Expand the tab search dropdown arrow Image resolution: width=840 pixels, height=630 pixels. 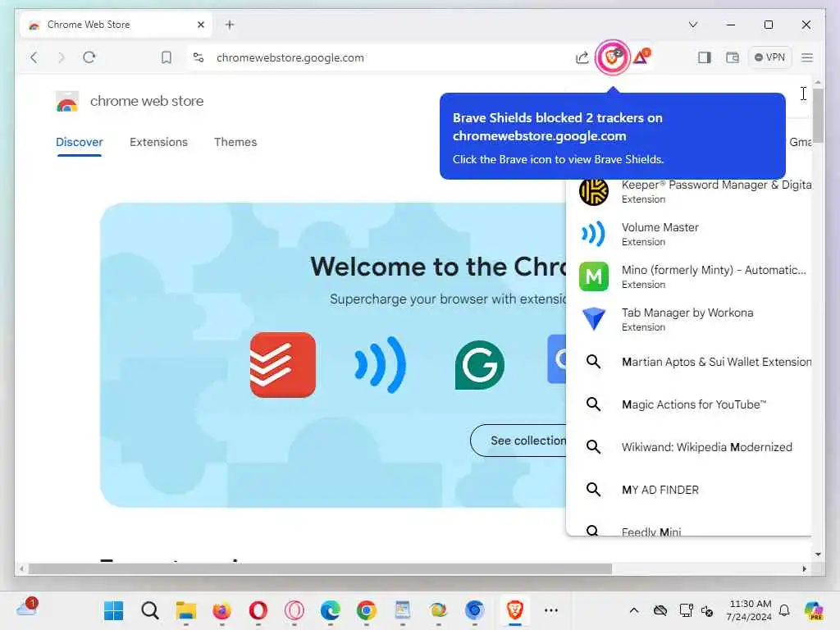(692, 25)
